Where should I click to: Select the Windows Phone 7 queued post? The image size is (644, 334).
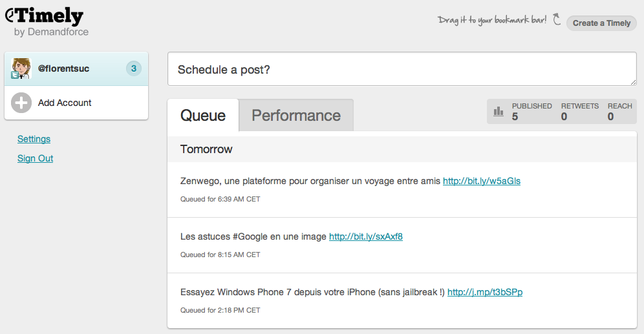pyautogui.click(x=312, y=293)
